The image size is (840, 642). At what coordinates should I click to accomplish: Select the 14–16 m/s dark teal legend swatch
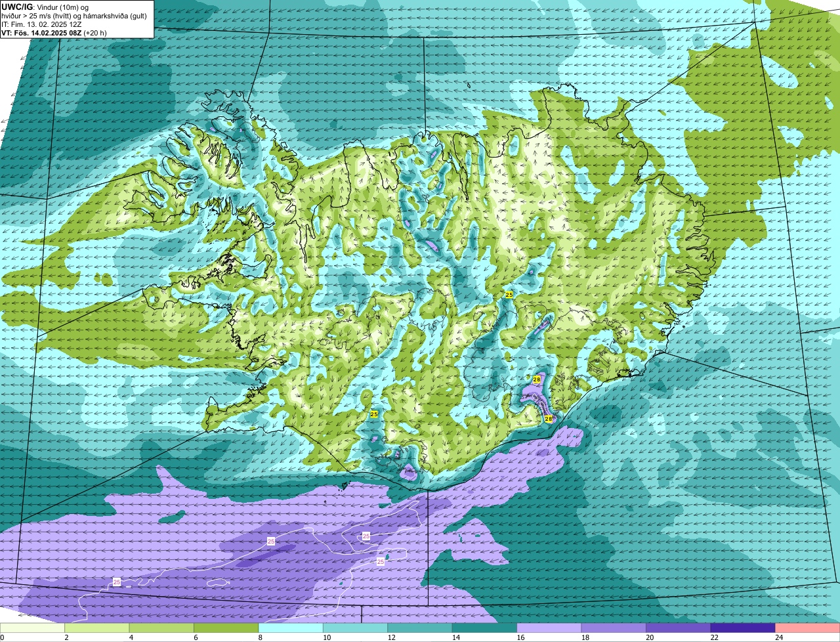click(x=485, y=628)
